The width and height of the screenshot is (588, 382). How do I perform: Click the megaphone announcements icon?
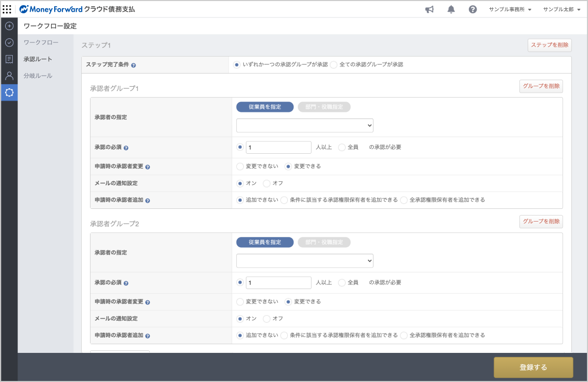[429, 9]
